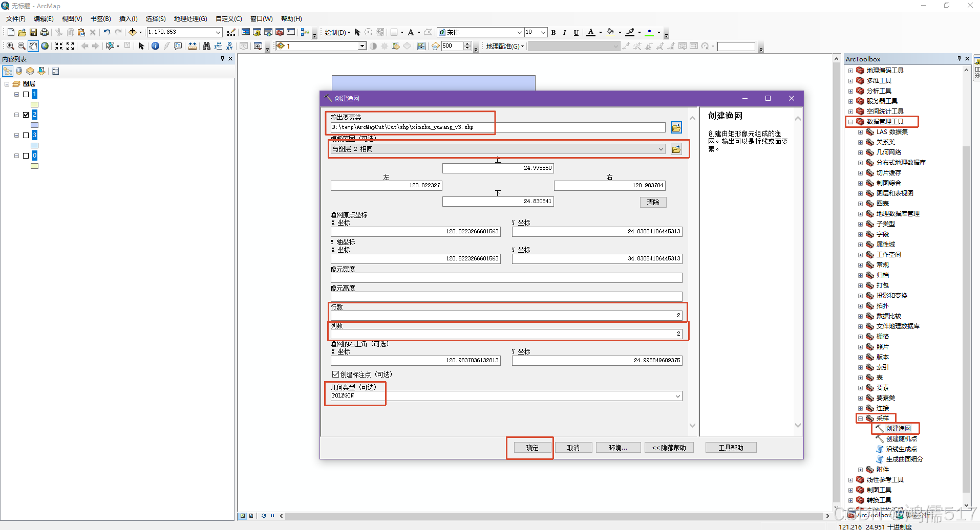Open the 视图(V) menu
980x530 pixels.
coord(72,19)
